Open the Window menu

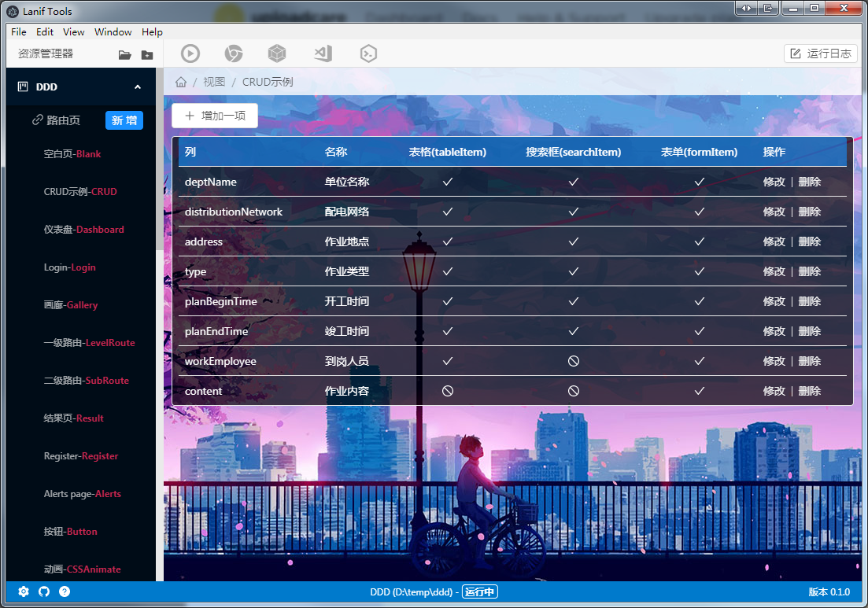[x=113, y=32]
